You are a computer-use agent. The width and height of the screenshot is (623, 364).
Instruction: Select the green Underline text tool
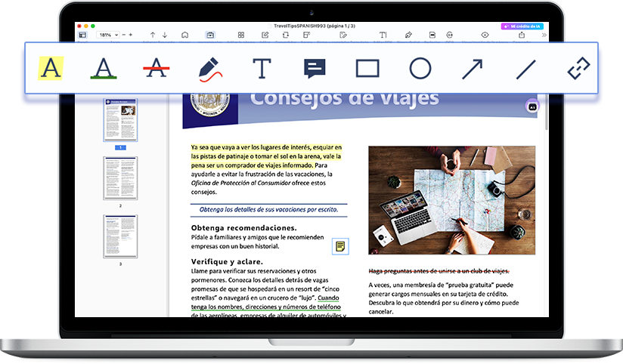104,68
